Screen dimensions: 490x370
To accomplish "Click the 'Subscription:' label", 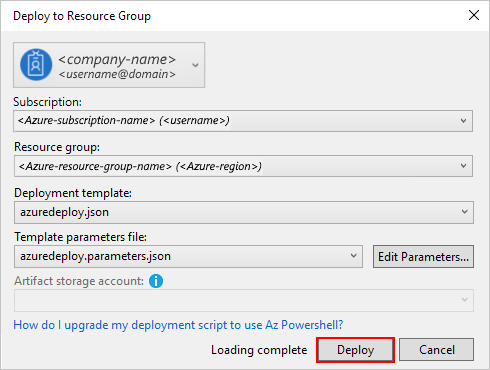I will tap(47, 102).
